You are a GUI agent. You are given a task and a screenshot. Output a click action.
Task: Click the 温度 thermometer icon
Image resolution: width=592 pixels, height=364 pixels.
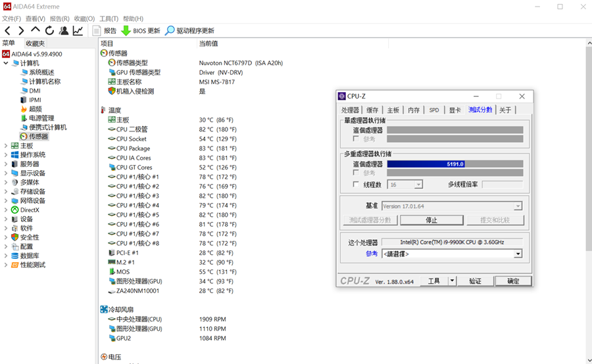(103, 110)
